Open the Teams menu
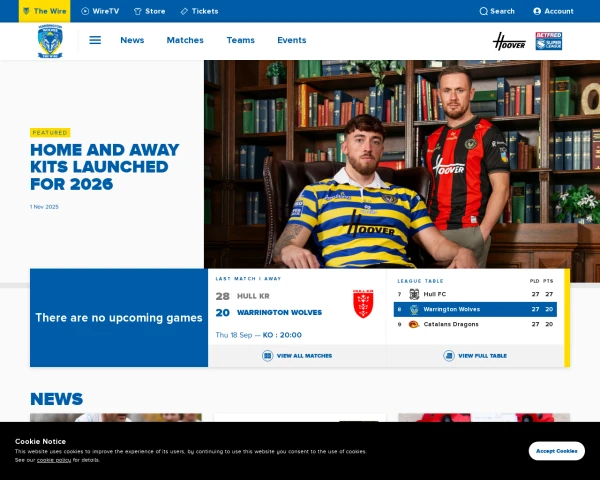 point(240,40)
